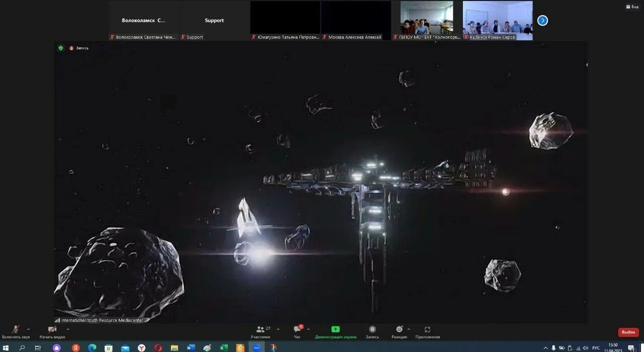Screen dimensions: 644x352
Task: Open Paint palette app from taskbar
Action: (207, 347)
